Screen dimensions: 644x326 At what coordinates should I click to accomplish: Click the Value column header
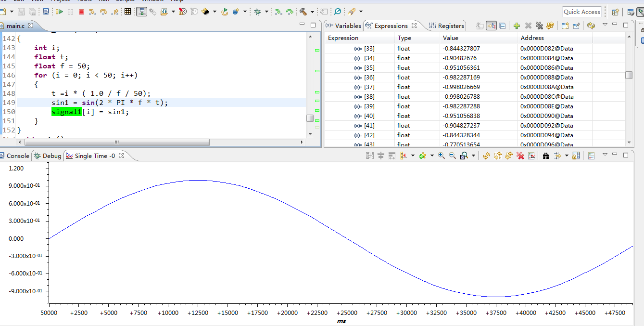pos(479,38)
